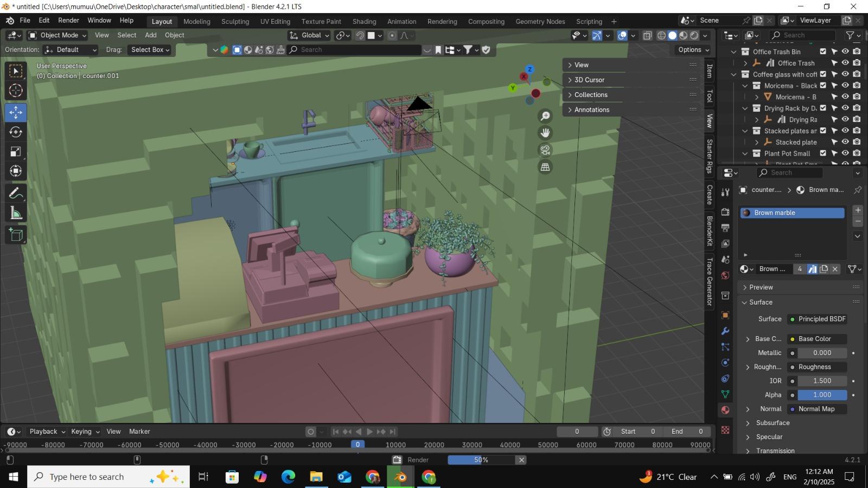Image resolution: width=868 pixels, height=488 pixels.
Task: Toggle the camera view icon
Action: pyautogui.click(x=545, y=150)
